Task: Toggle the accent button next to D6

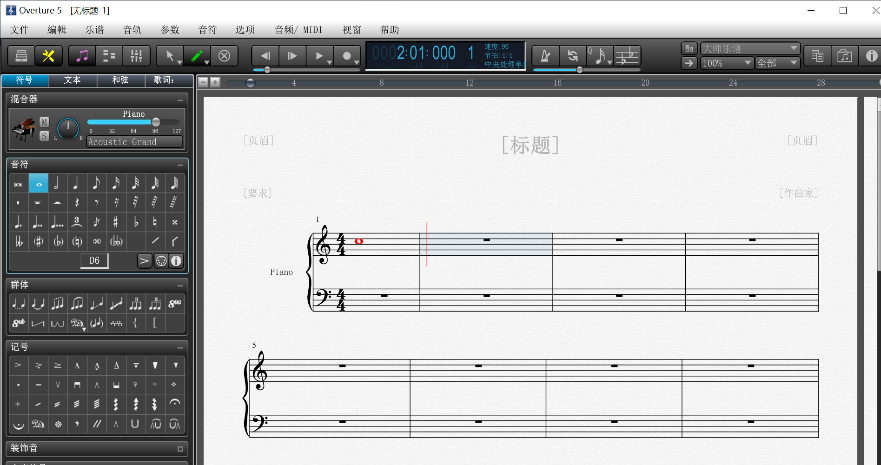Action: [x=145, y=261]
